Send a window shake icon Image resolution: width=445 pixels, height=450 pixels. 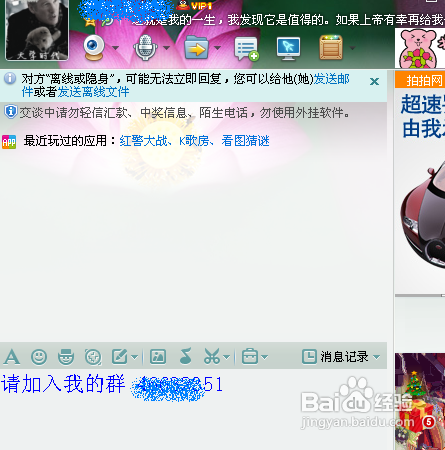click(x=93, y=357)
